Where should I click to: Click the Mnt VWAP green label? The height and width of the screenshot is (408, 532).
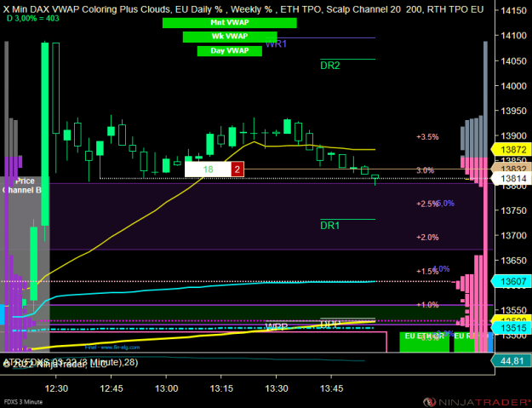point(229,23)
